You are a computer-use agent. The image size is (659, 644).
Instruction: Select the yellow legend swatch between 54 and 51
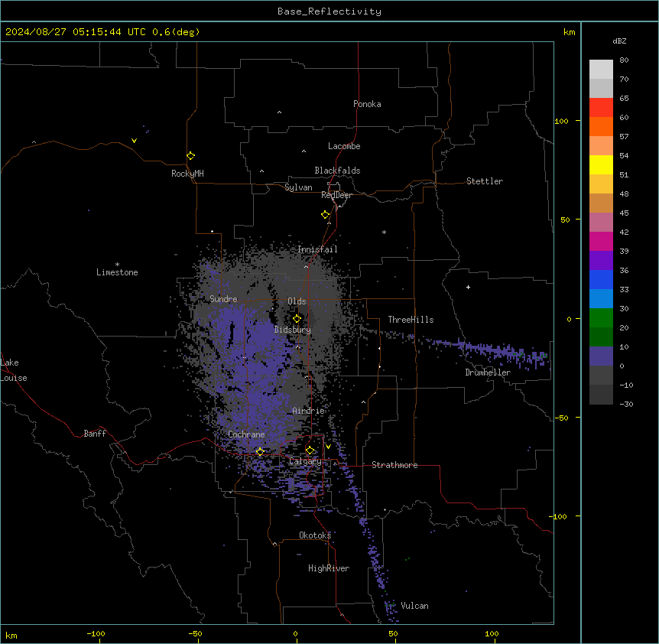point(601,164)
